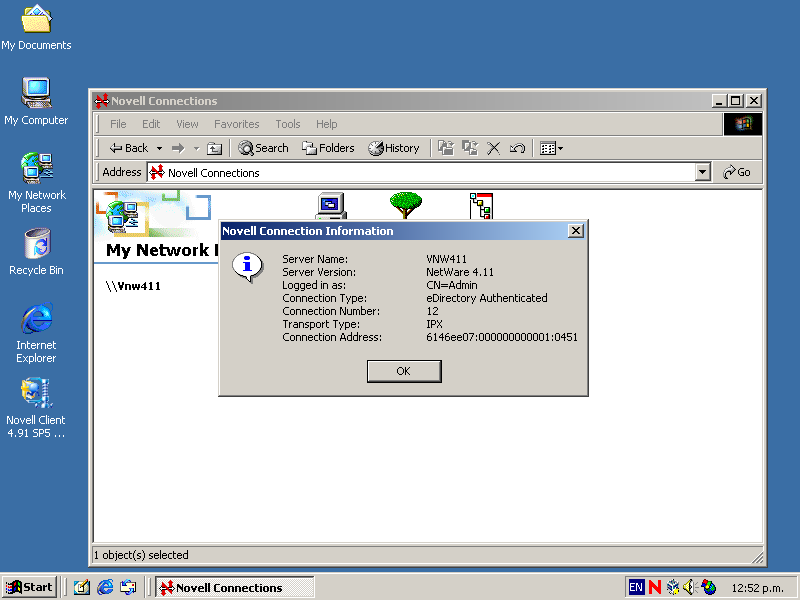Click the volume speaker tray icon

coord(690,588)
